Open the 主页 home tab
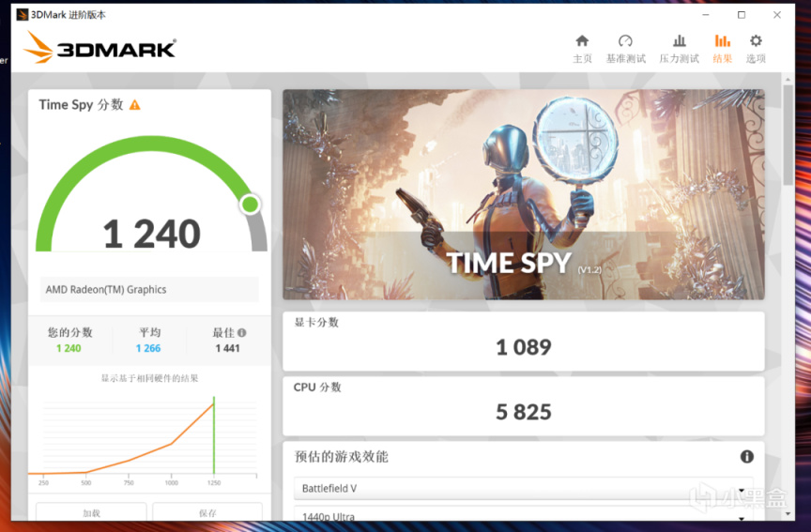This screenshot has height=532, width=811. pos(582,49)
